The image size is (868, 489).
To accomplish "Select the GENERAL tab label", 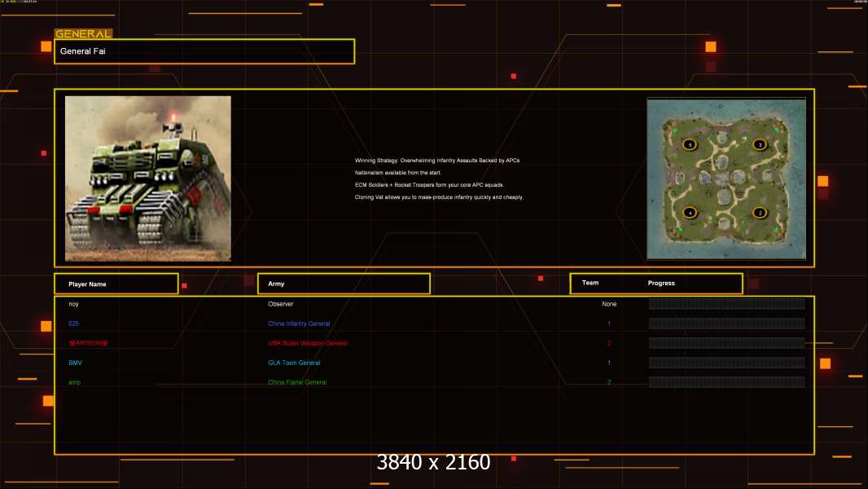I will pyautogui.click(x=83, y=33).
